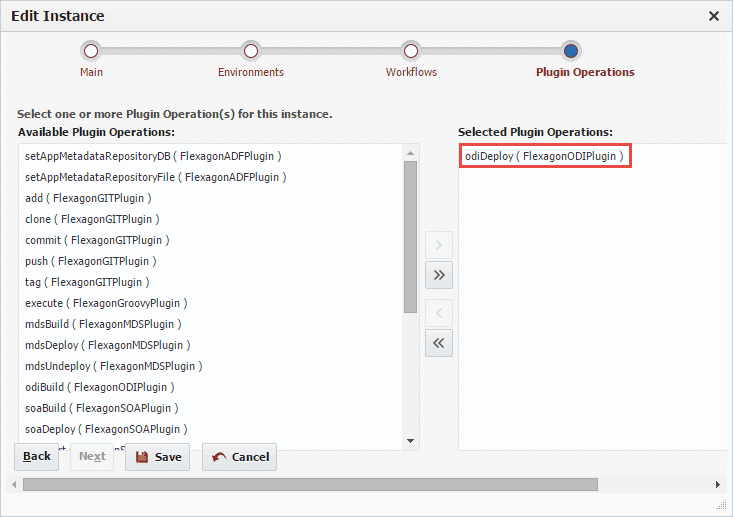Move all operations right with double arrow
Viewport: 733px width, 517px height.
tap(438, 275)
